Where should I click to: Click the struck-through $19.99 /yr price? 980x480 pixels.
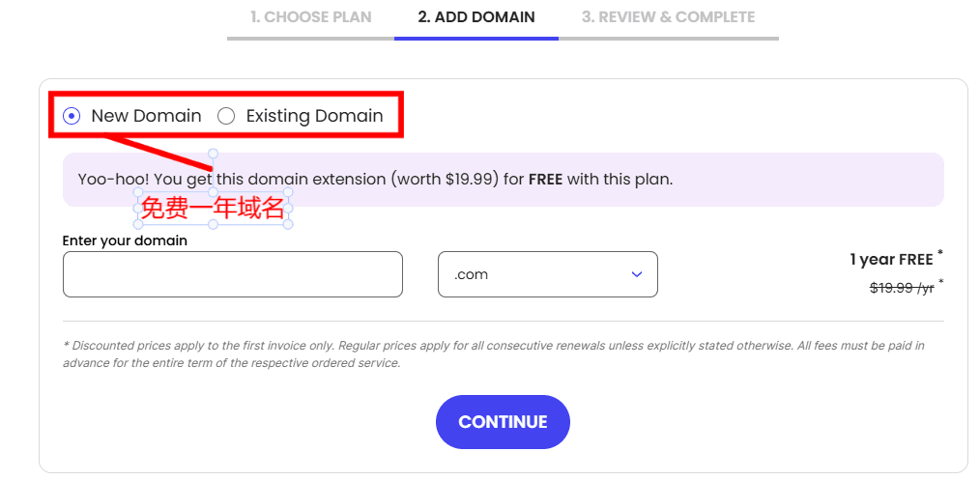tap(902, 287)
